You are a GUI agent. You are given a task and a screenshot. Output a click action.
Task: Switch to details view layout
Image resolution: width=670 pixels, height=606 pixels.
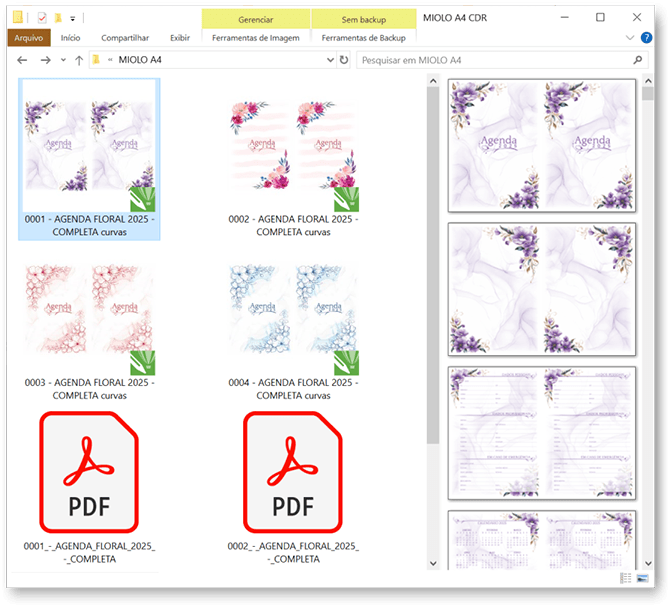coord(626,578)
